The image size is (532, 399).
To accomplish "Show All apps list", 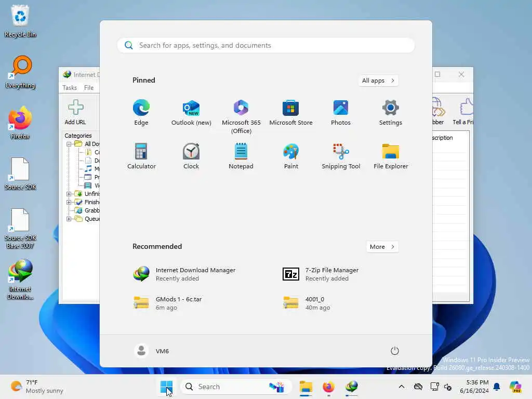I will pyautogui.click(x=378, y=81).
